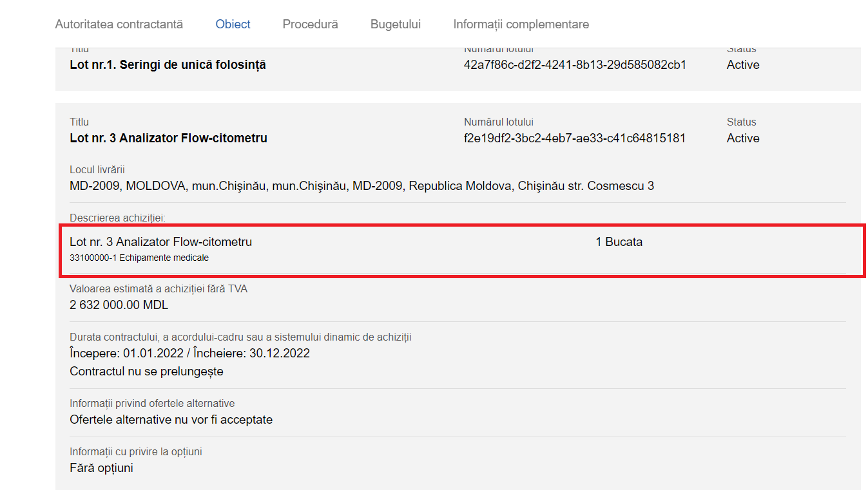Open the Autoritatea contractantă tab

pyautogui.click(x=119, y=24)
